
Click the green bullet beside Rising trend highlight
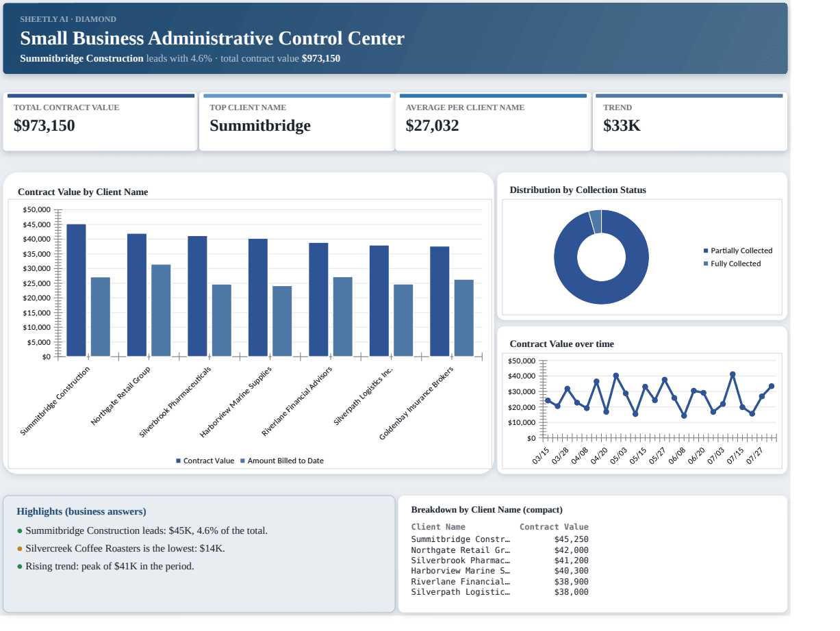(x=20, y=567)
